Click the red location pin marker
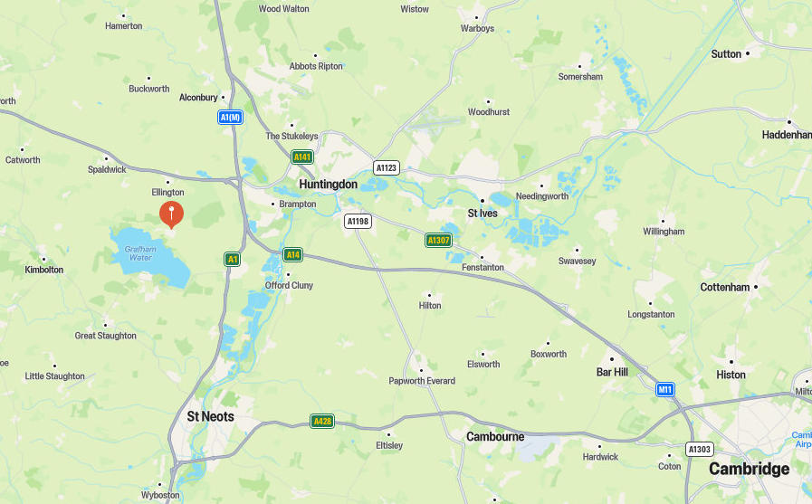The width and height of the screenshot is (812, 504). tap(171, 214)
